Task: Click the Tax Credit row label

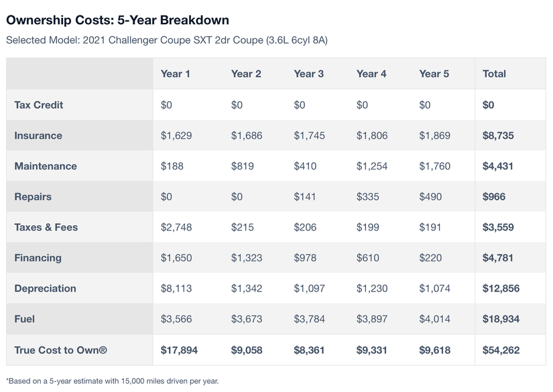Action: [x=39, y=105]
